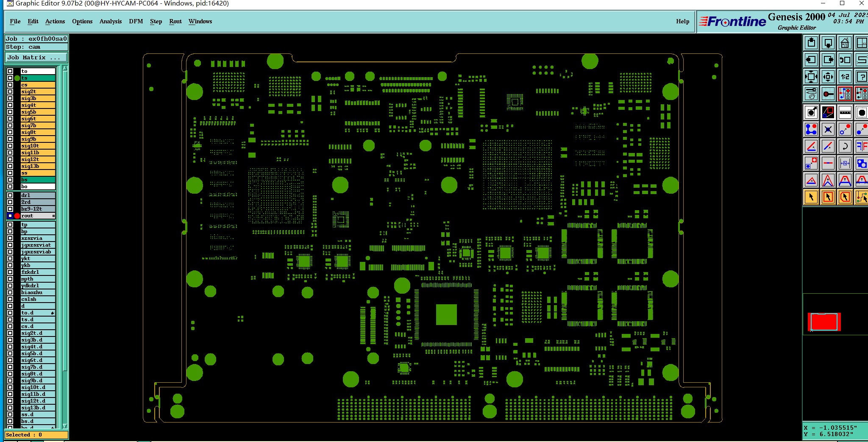Open the wrench and palette settings icon

(x=811, y=94)
